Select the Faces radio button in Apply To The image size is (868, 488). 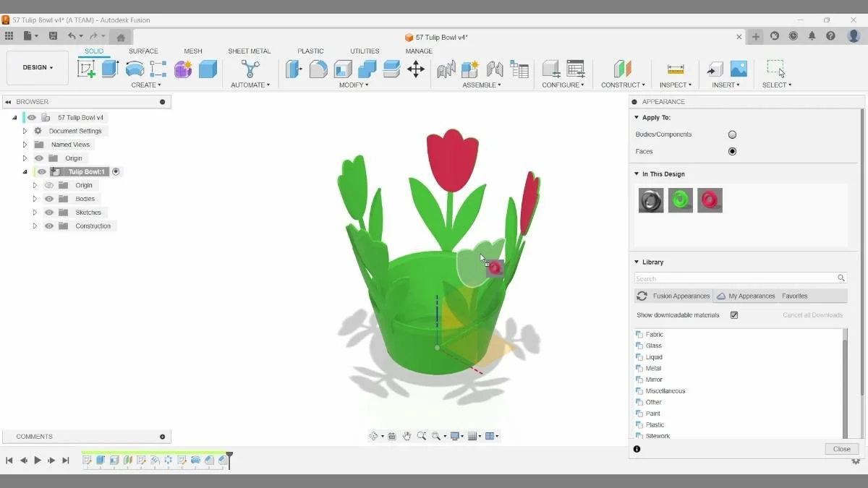732,151
